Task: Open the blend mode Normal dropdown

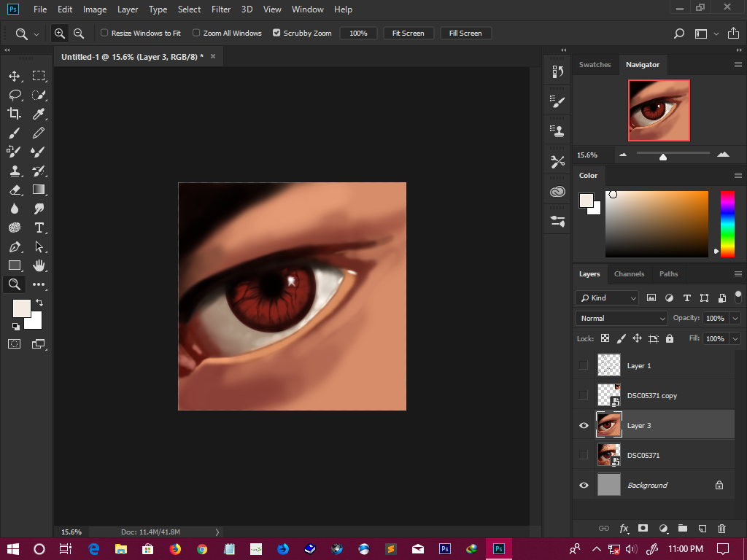Action: pyautogui.click(x=622, y=318)
